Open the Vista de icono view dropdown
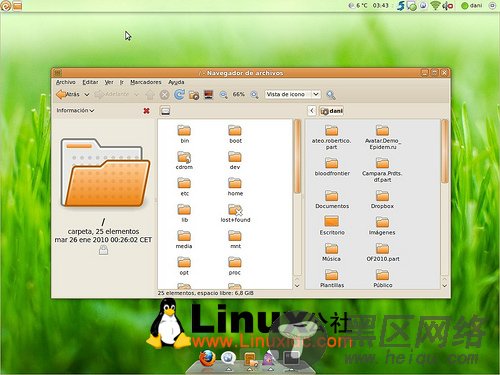 tap(293, 95)
